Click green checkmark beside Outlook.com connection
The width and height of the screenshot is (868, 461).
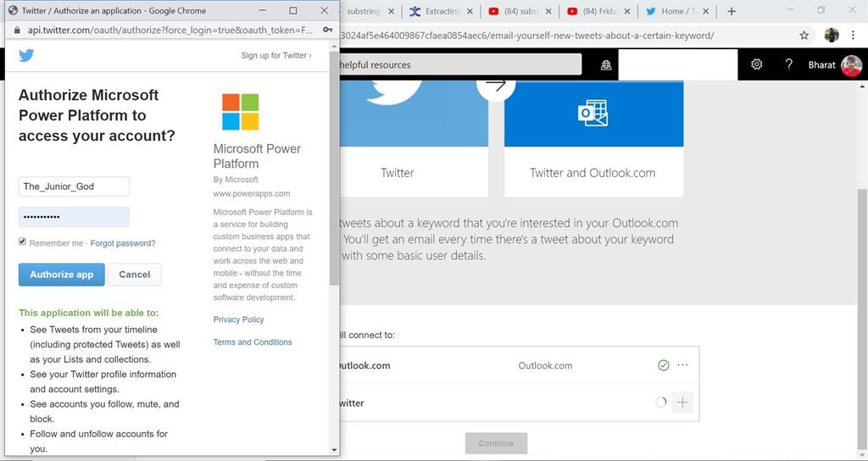[x=663, y=365]
